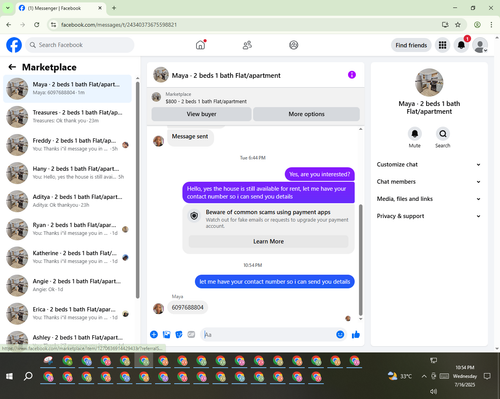Open Katherine conversation in list

click(x=68, y=257)
